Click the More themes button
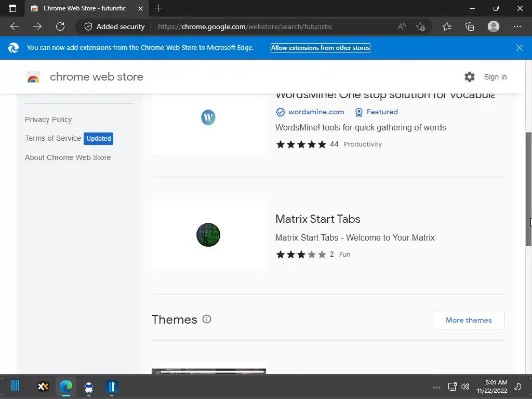Image resolution: width=532 pixels, height=399 pixels. (x=469, y=320)
